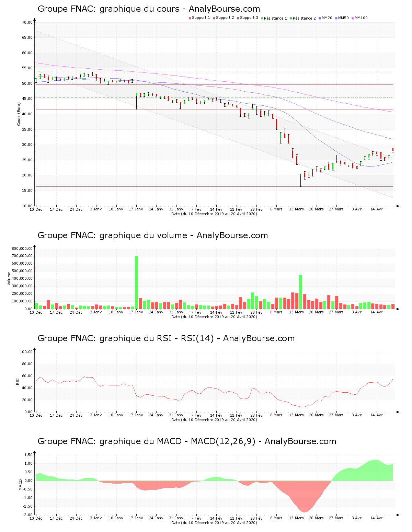The width and height of the screenshot is (412, 532).
Task: Click the date range caption under volume chart
Action: [214, 317]
